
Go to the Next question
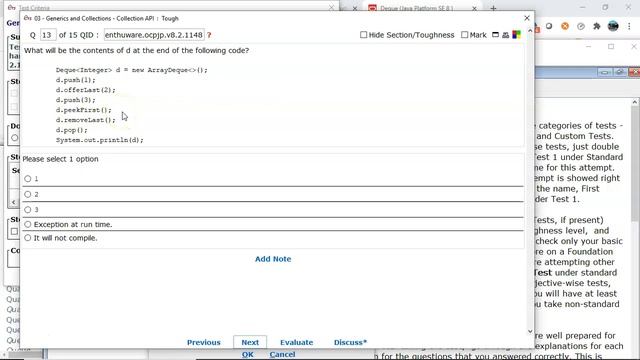pyautogui.click(x=250, y=342)
